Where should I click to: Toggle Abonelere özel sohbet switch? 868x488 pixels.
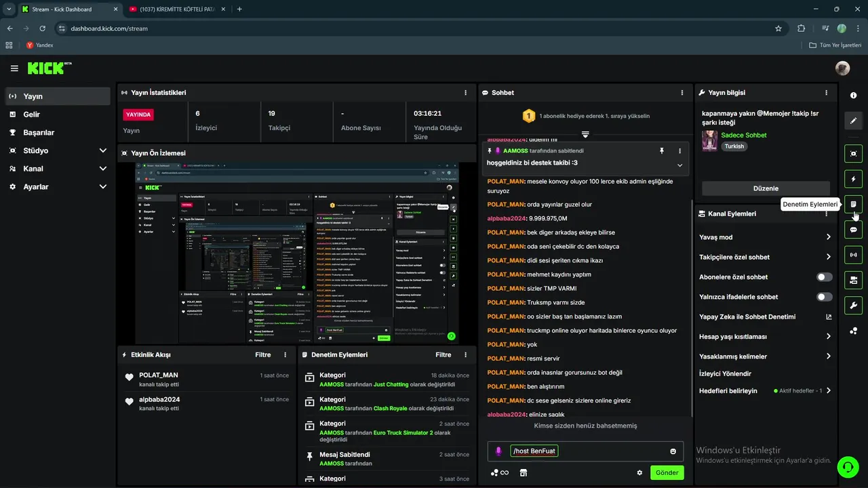tap(825, 277)
